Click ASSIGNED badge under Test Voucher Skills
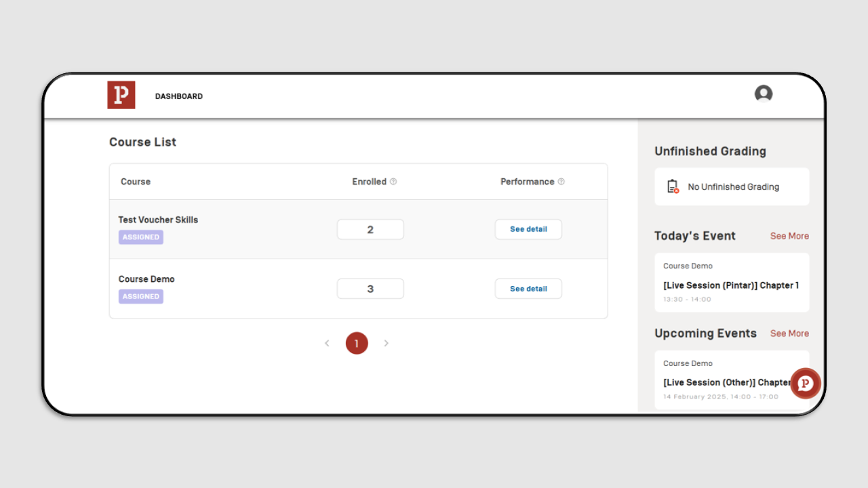 tap(141, 237)
